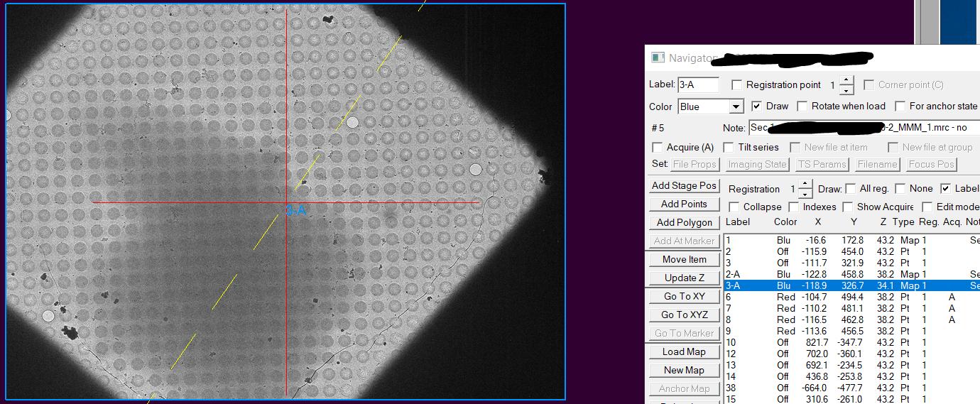Increase Registration point number with up arrow
980x404 pixels.
846,81
